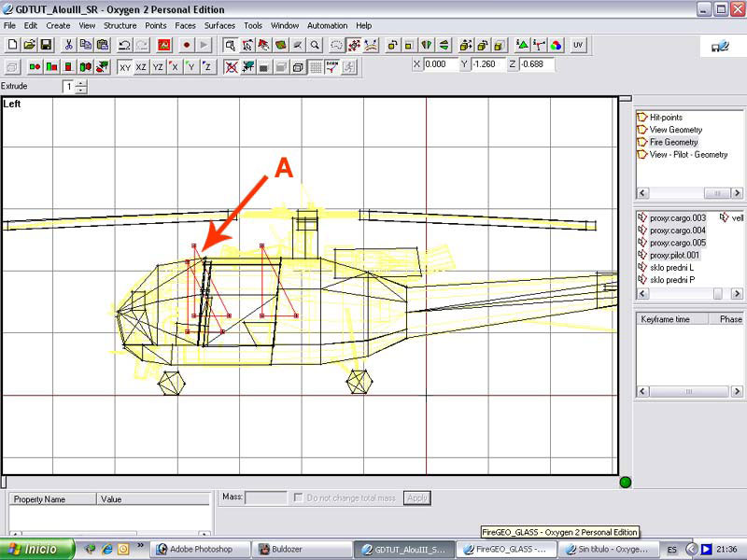Click the Apply mass button
Viewport: 747px width, 560px height.
click(416, 498)
